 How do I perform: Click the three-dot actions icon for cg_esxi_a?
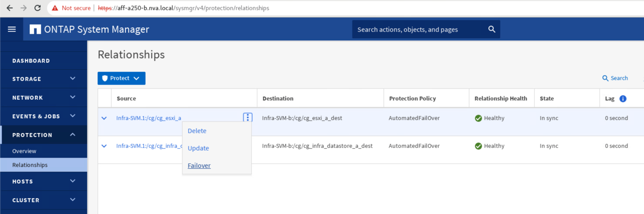click(x=247, y=118)
